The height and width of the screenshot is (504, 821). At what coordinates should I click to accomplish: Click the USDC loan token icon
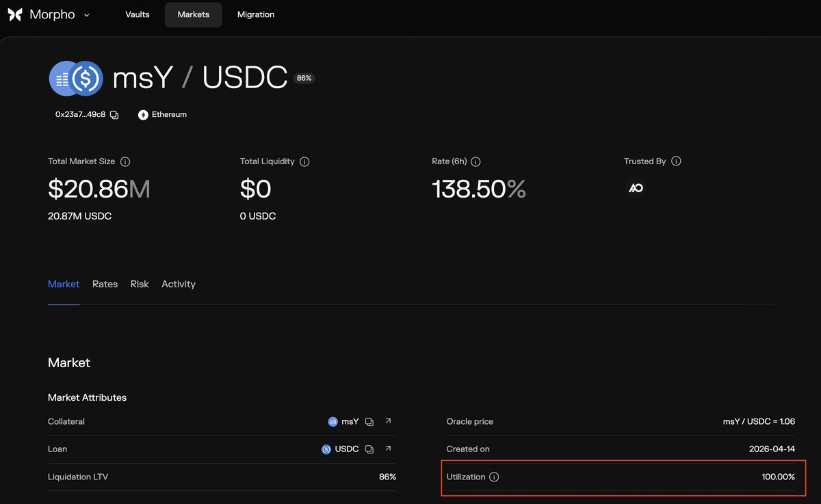pyautogui.click(x=326, y=449)
